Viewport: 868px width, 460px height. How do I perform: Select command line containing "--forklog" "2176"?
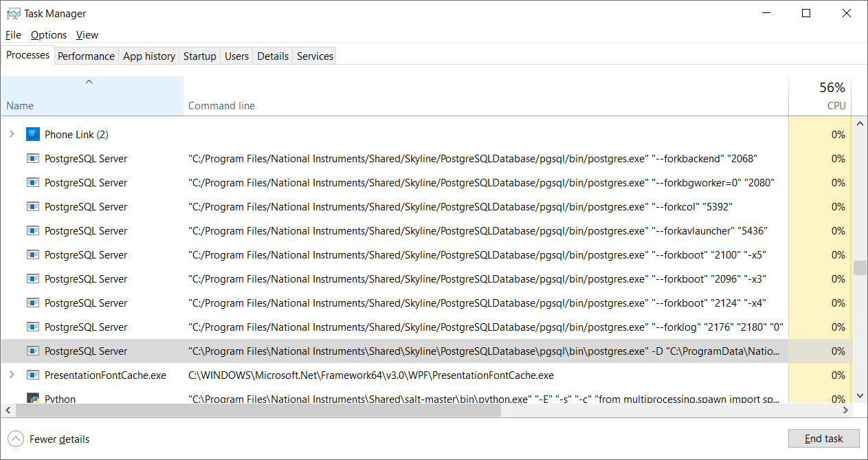486,327
